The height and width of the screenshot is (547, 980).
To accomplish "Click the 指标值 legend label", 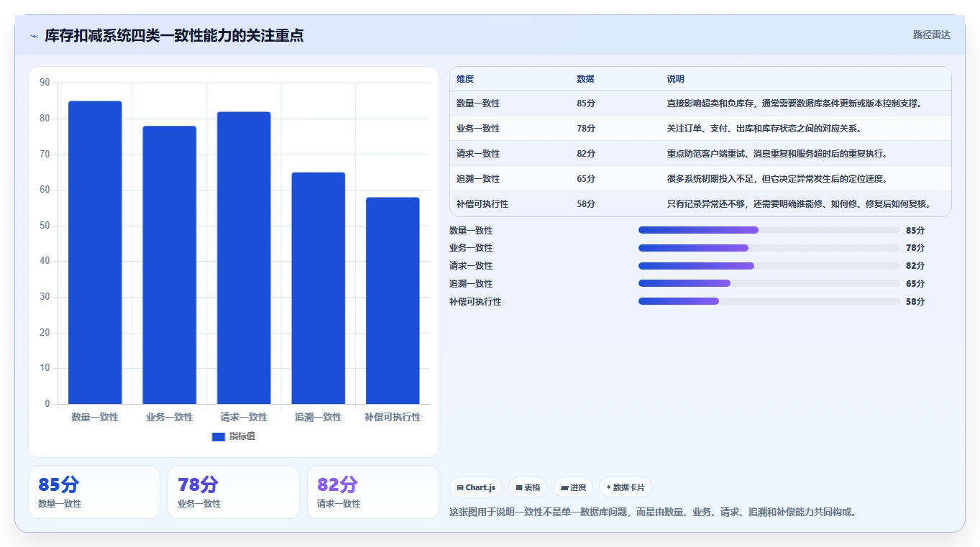I will (242, 436).
